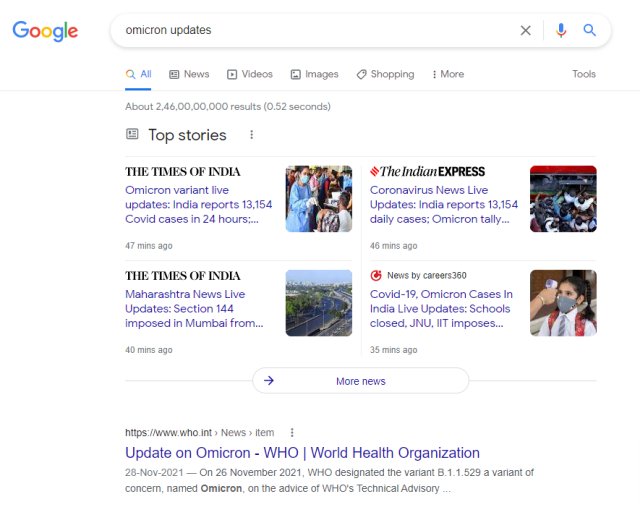Open three-dot menu beside who.int result

[x=292, y=432]
